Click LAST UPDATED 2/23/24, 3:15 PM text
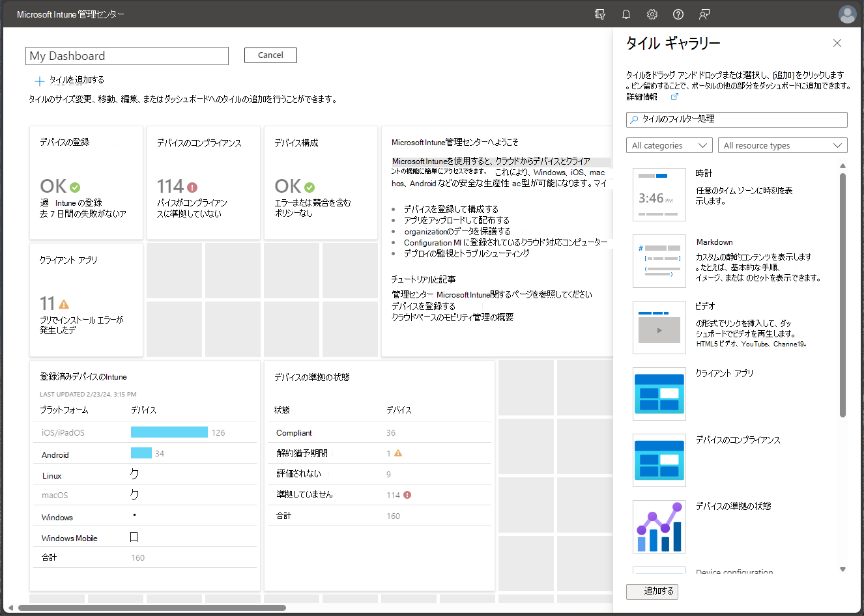The height and width of the screenshot is (616, 864). coord(88,394)
